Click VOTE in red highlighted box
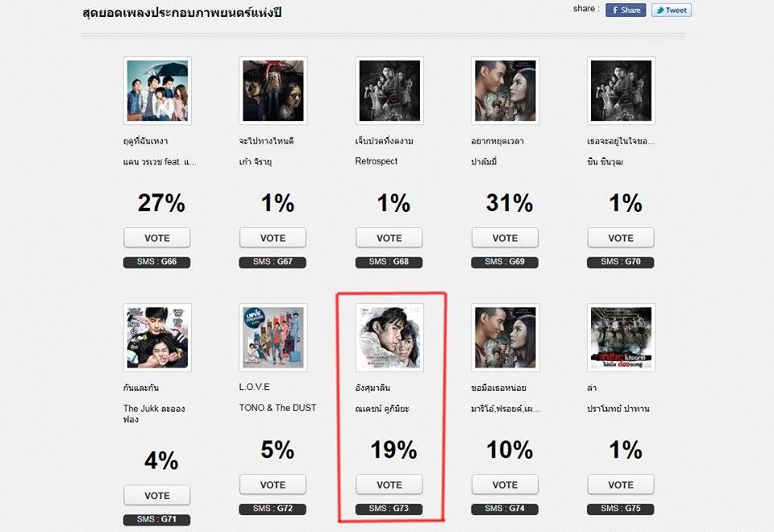This screenshot has width=774, height=532. [x=389, y=484]
